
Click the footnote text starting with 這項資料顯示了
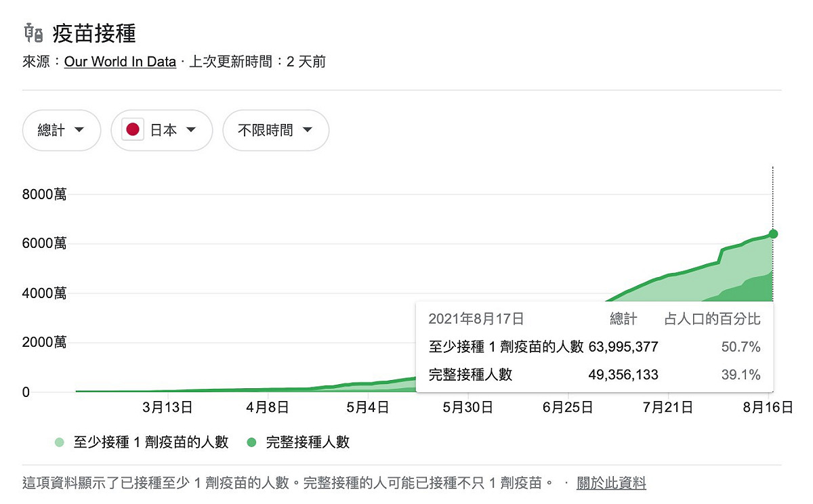click(288, 483)
